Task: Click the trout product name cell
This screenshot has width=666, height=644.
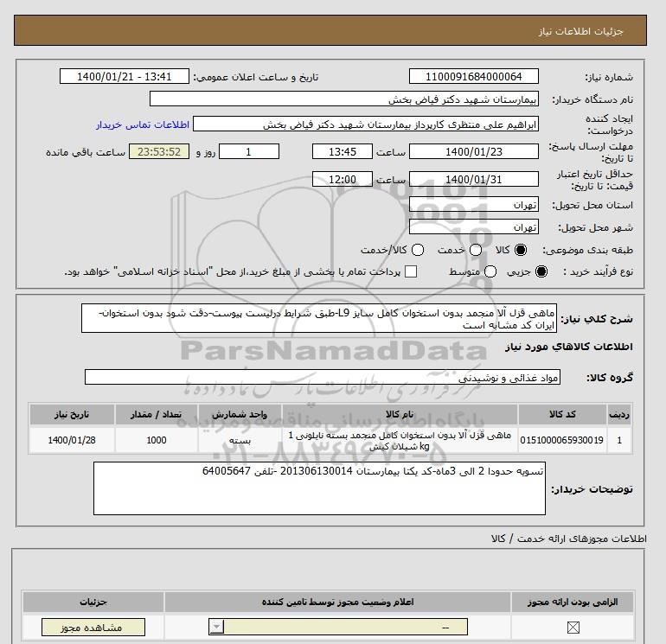Action: (x=400, y=440)
